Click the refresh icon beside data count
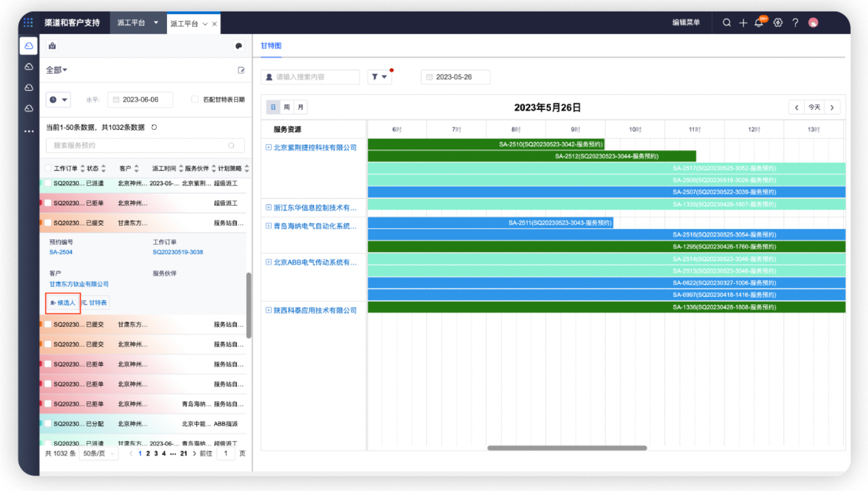 pyautogui.click(x=154, y=127)
